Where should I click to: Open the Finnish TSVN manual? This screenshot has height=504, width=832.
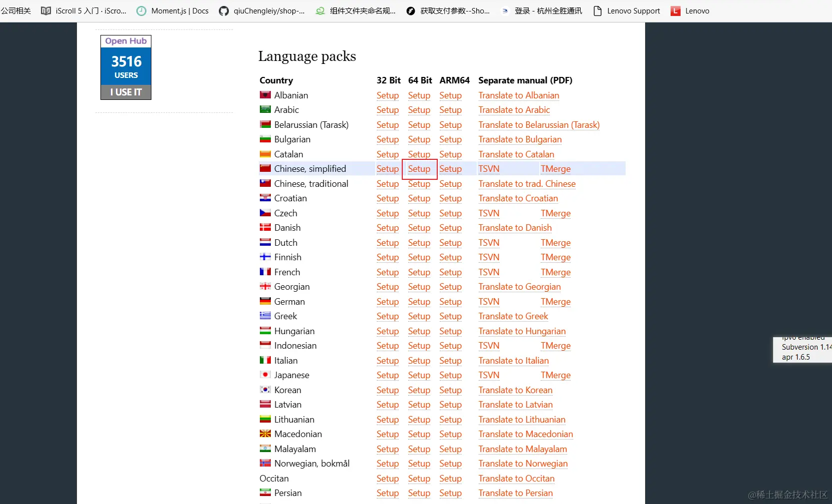tap(489, 257)
